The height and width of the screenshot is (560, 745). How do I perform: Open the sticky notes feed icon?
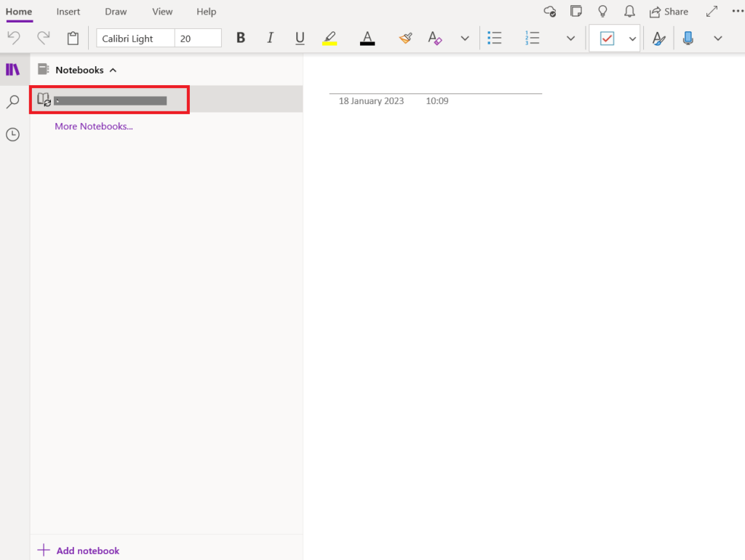576,11
